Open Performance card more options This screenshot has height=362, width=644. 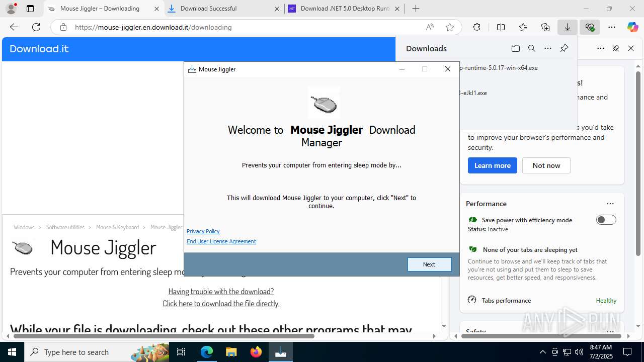coord(610,204)
